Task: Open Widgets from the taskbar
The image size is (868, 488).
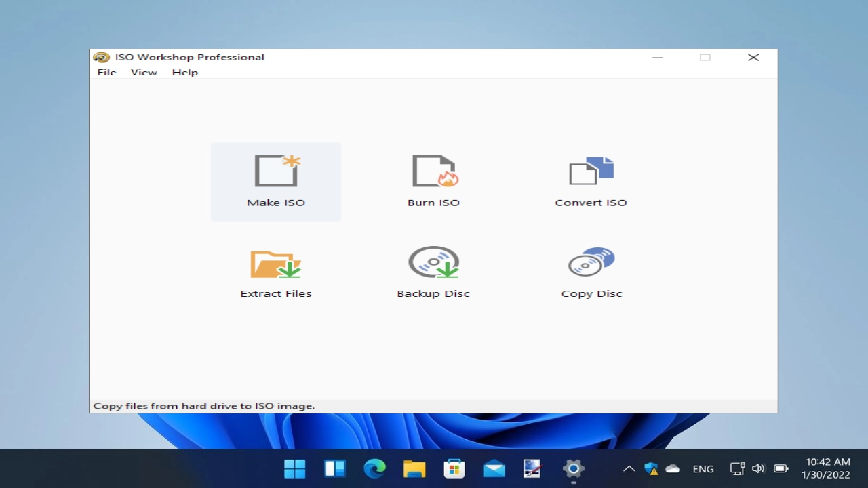Action: tap(334, 468)
